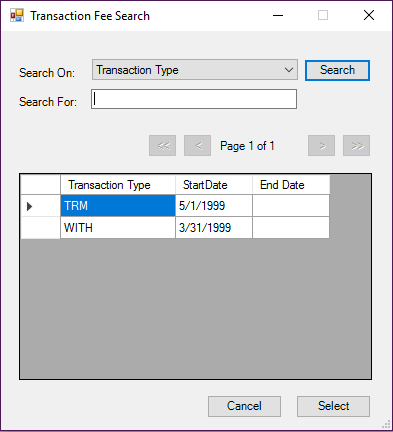Click the Cancel button
The image size is (393, 432).
(x=244, y=406)
